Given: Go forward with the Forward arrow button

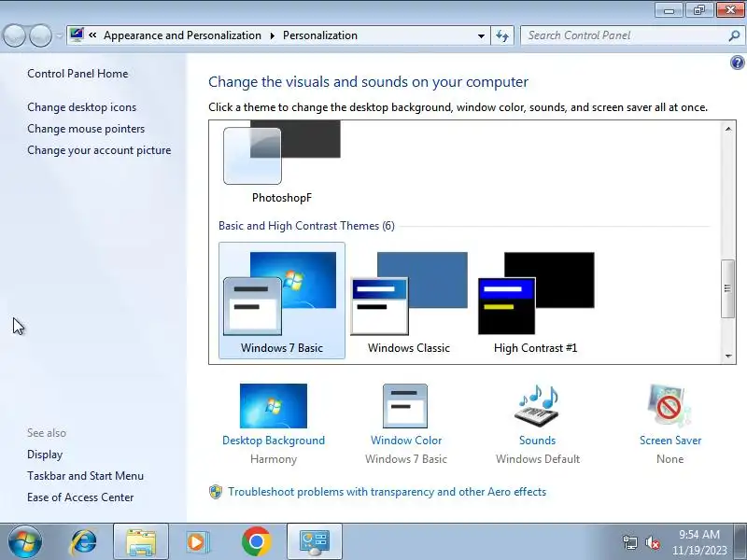Looking at the screenshot, I should 41,35.
